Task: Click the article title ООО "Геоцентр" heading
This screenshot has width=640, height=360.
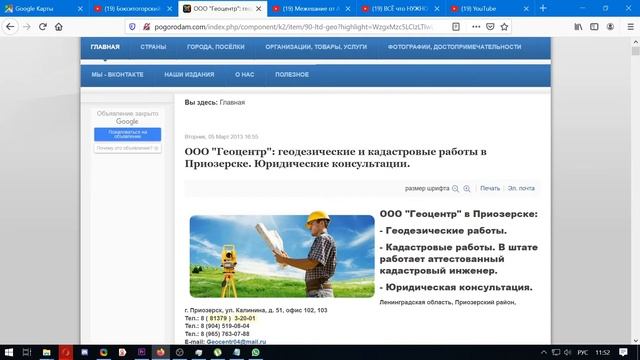Action: tap(336, 158)
